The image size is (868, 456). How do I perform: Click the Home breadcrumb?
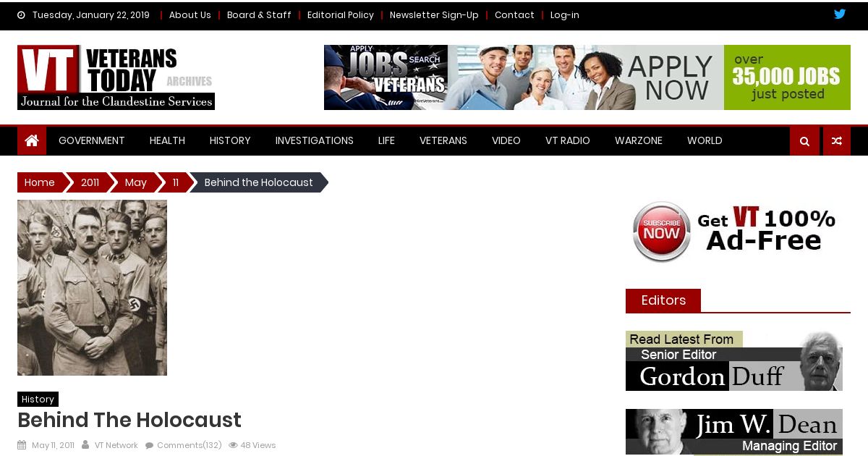40,182
